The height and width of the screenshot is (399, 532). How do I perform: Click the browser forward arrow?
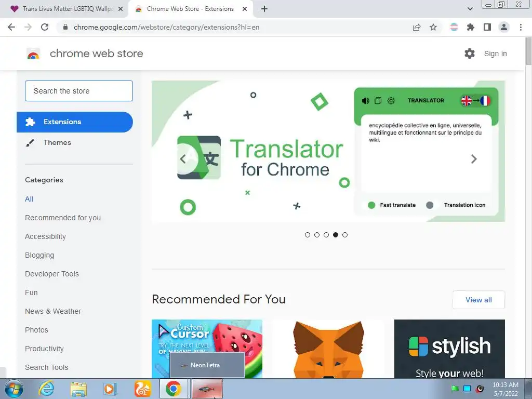(x=28, y=27)
